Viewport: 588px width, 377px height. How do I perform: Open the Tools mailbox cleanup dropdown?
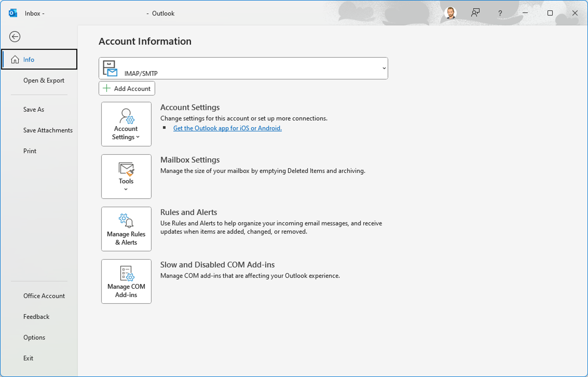[126, 177]
